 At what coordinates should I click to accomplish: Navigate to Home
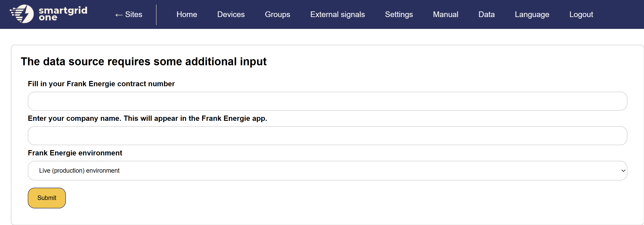(187, 15)
